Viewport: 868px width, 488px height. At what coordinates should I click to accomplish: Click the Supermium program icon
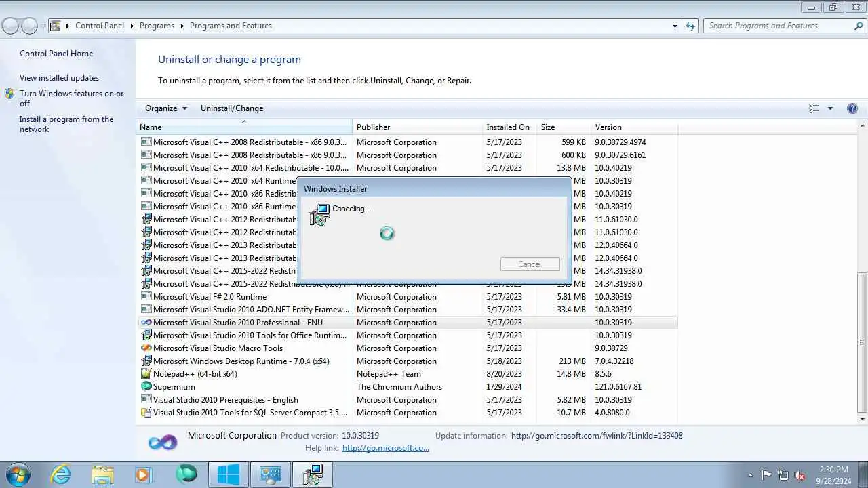point(146,387)
